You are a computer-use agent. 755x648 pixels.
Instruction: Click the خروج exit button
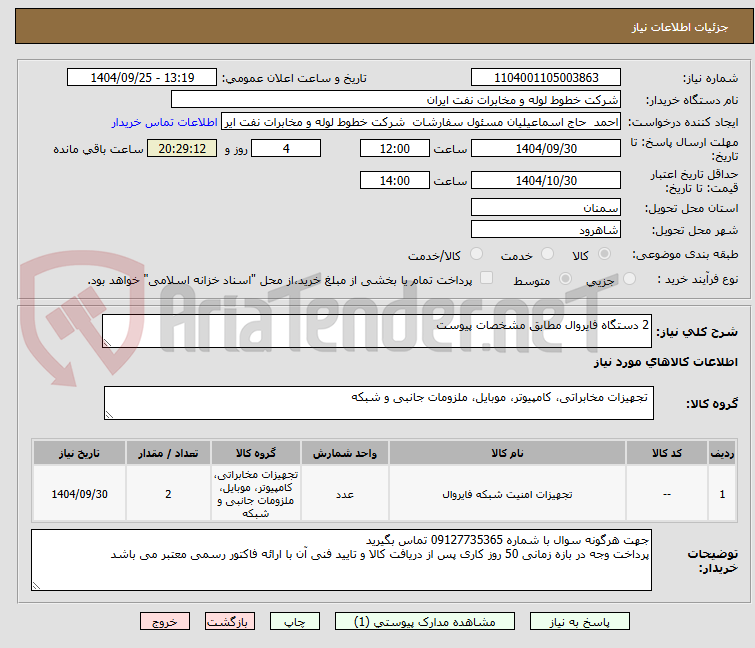coord(165,622)
